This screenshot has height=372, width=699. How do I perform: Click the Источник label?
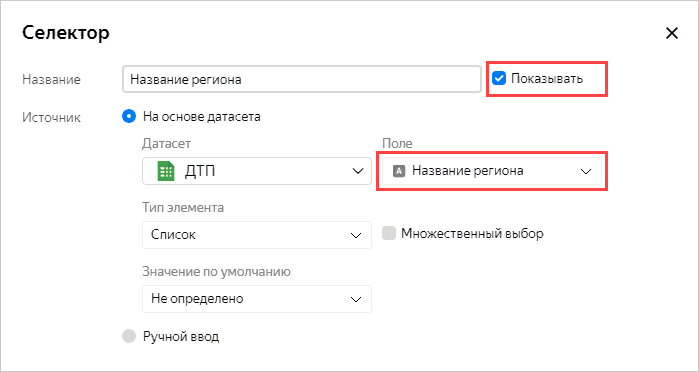click(51, 118)
